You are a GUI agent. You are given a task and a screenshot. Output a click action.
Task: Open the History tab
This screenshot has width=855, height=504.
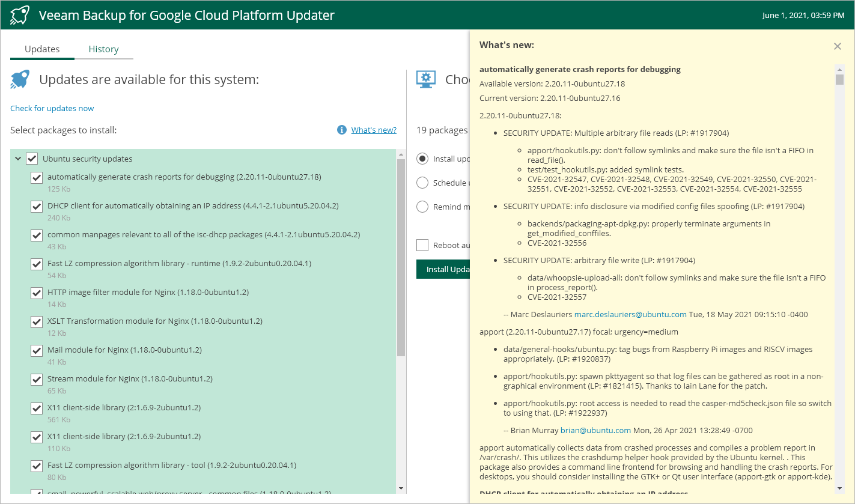[103, 49]
